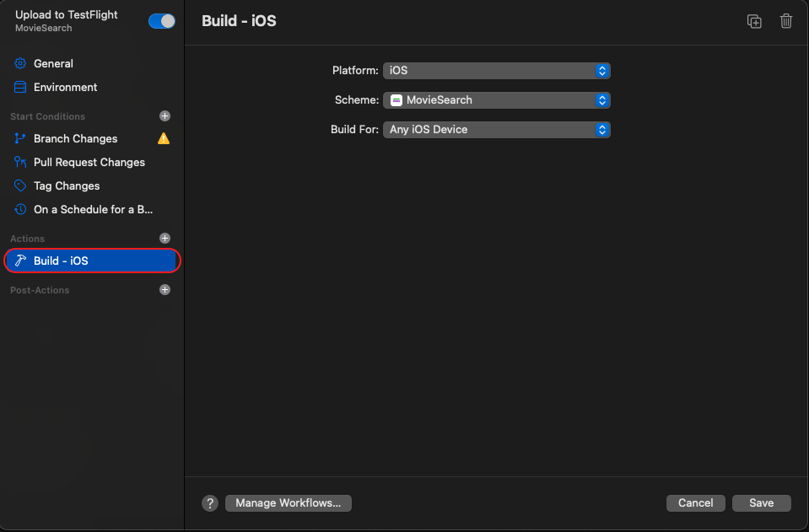Viewport: 809px width, 532px height.
Task: Open the General settings item
Action: click(x=92, y=63)
